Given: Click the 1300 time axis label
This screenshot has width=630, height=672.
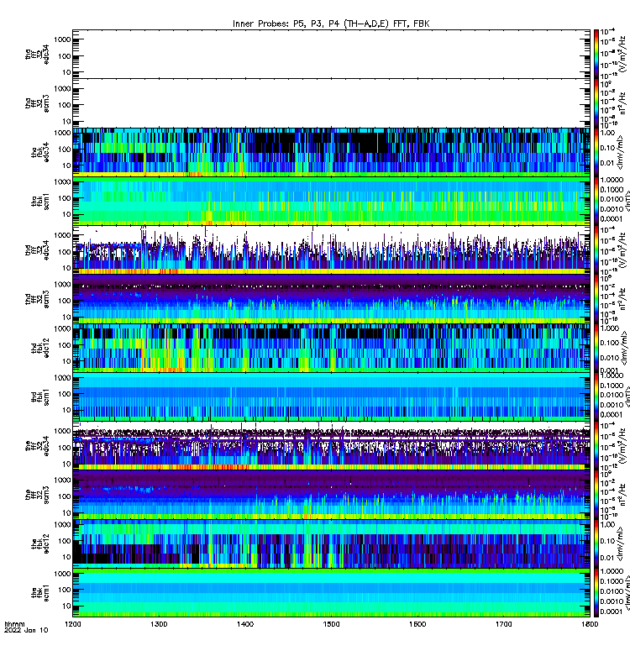Looking at the screenshot, I should point(159,624).
